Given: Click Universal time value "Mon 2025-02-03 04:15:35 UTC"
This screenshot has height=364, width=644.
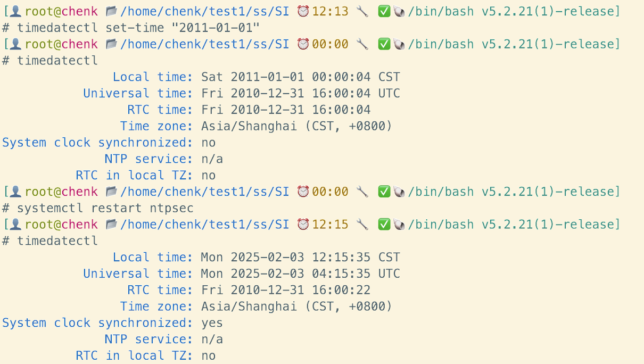Looking at the screenshot, I should pyautogui.click(x=300, y=274).
